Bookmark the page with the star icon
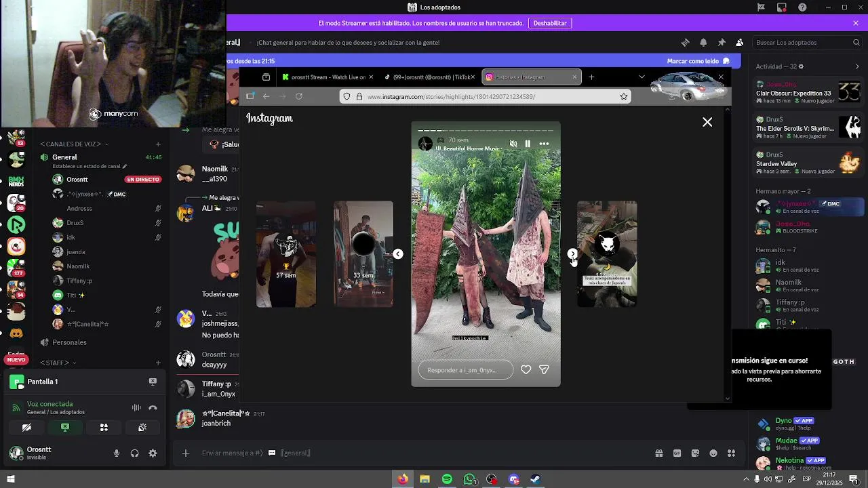The height and width of the screenshot is (488, 868). (x=623, y=96)
